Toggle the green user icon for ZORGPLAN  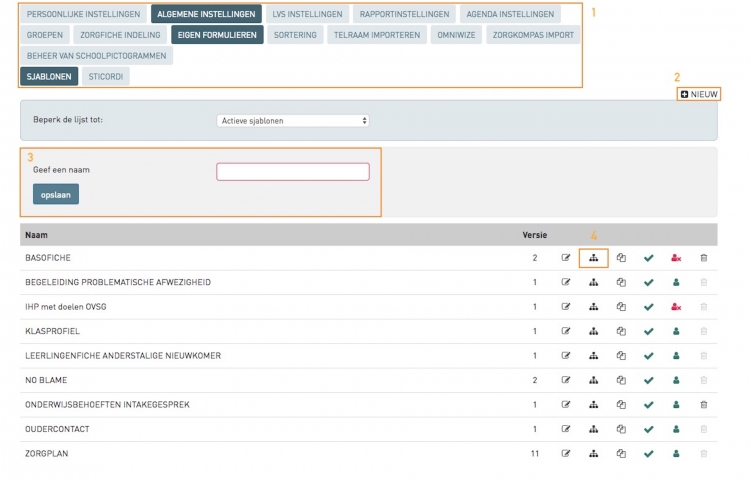(676, 454)
